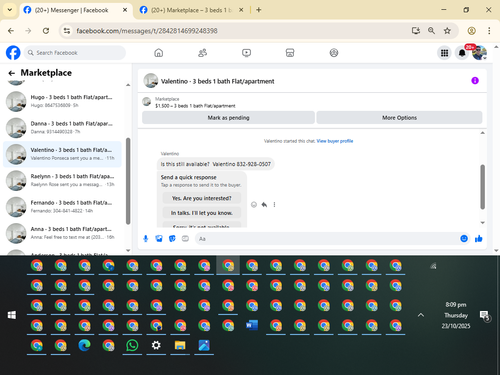
Task: Click the Mark as pending button
Action: coord(228,117)
